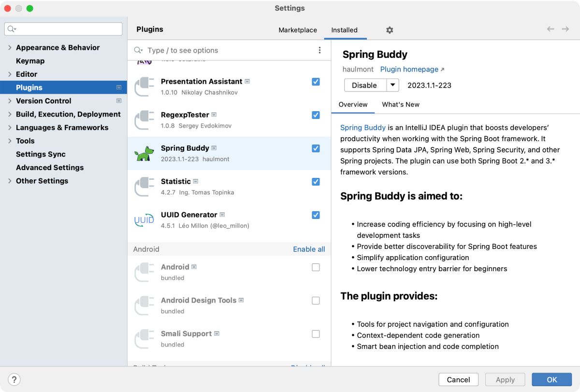This screenshot has height=392, width=580.
Task: Open the What's New tab
Action: click(400, 104)
